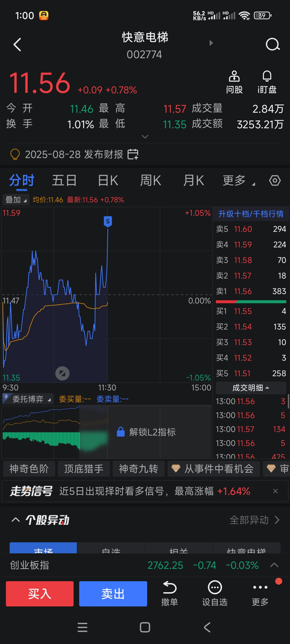Expand more quote details chevron
Screen dimensions: 290x644
[145, 137]
